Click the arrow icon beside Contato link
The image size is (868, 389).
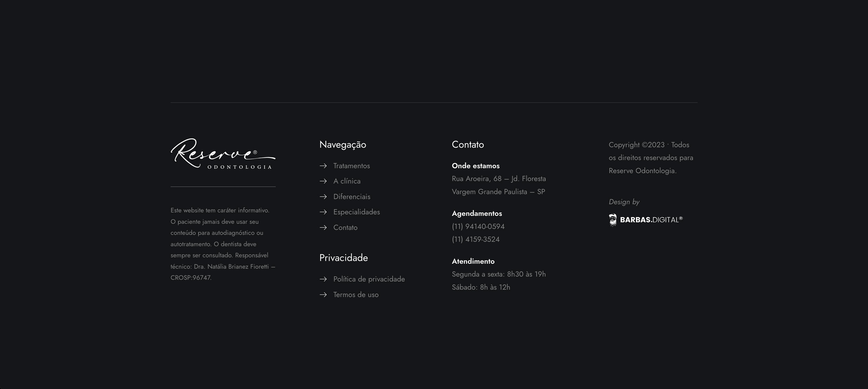pyautogui.click(x=323, y=227)
